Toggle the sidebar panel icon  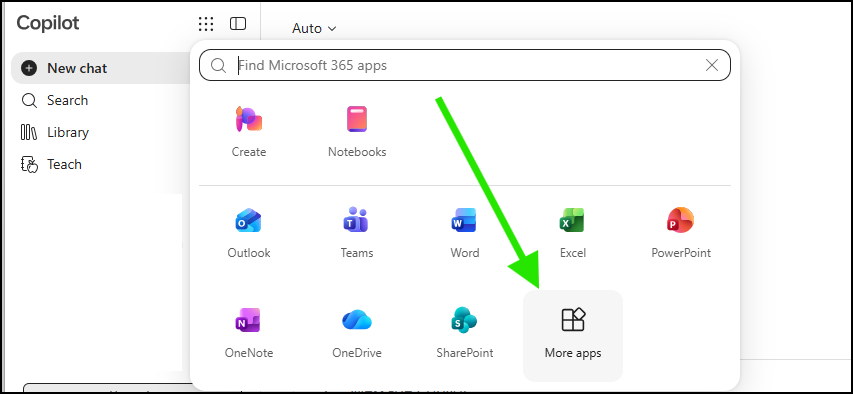(238, 23)
